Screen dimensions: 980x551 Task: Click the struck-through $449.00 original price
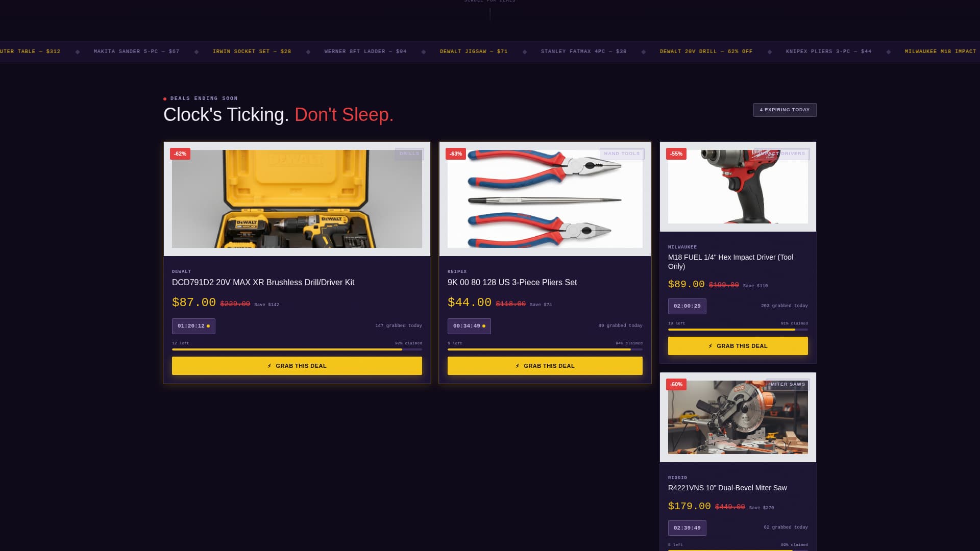coord(730,507)
